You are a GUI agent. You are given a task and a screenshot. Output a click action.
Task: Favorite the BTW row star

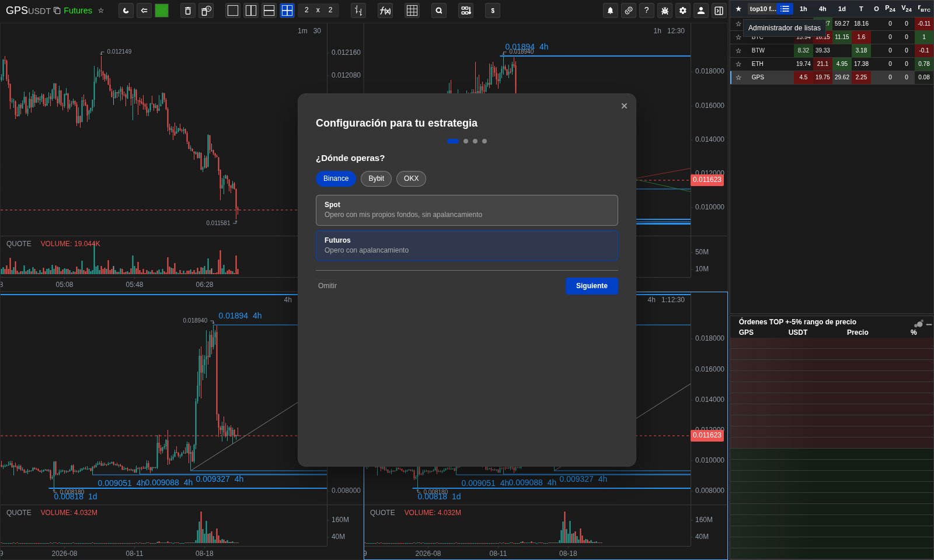point(738,51)
